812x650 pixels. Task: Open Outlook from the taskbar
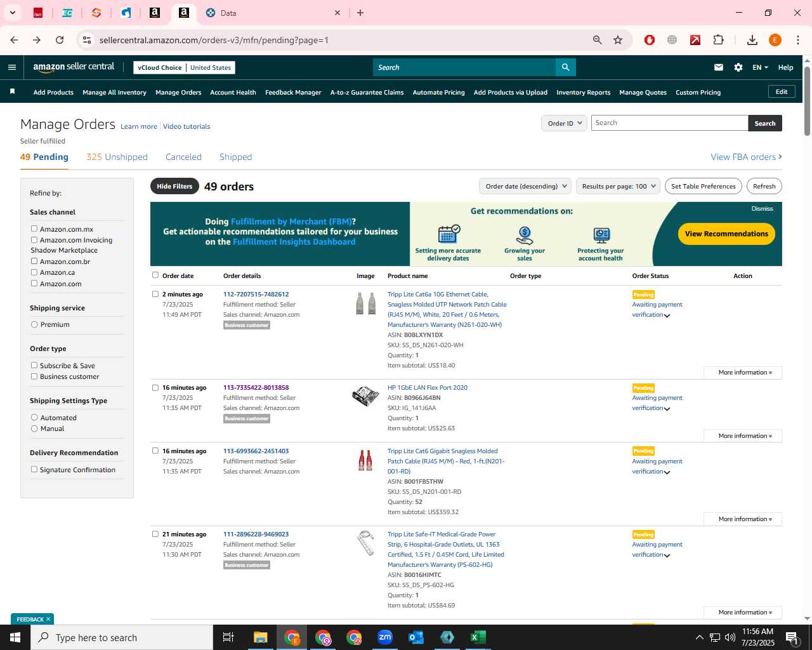[416, 637]
